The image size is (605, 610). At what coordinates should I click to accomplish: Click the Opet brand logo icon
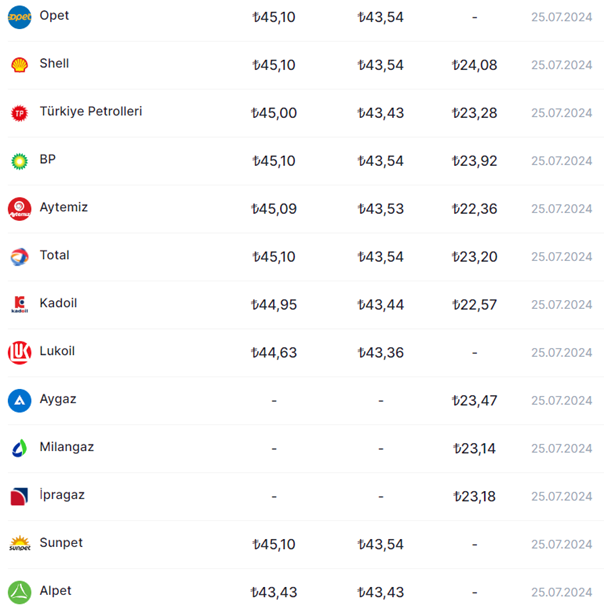coord(19,17)
